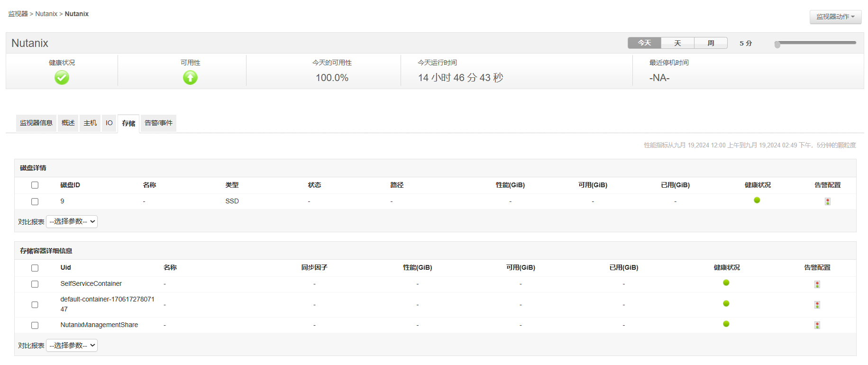Switch to the 主机 tab

90,123
